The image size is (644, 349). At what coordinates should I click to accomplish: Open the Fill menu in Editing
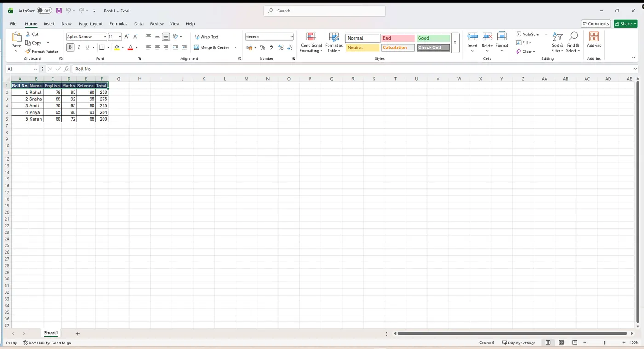(523, 43)
